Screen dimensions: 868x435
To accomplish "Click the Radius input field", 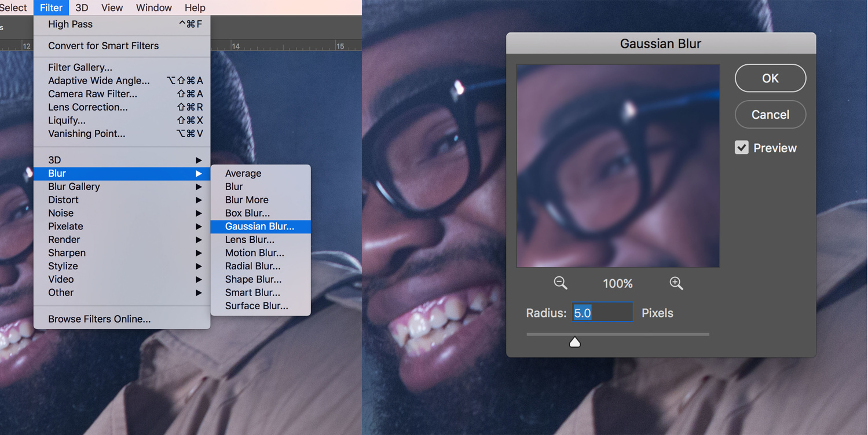I will click(x=602, y=313).
